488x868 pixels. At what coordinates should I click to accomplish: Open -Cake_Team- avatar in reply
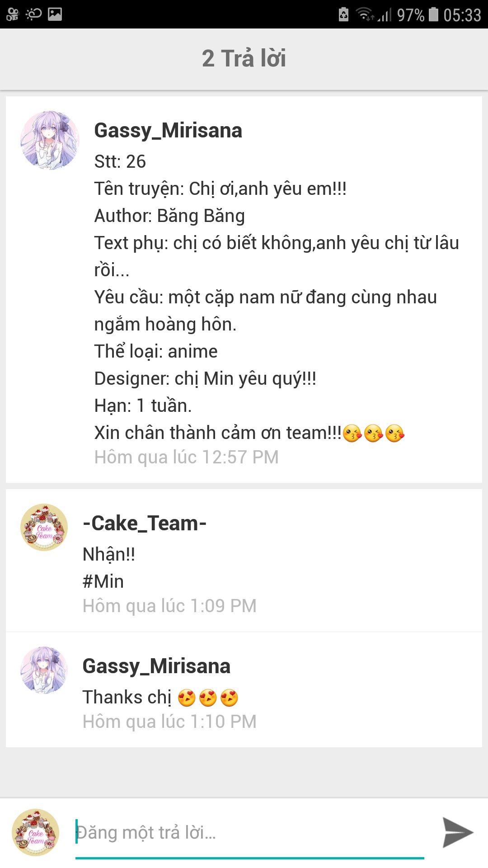click(44, 527)
